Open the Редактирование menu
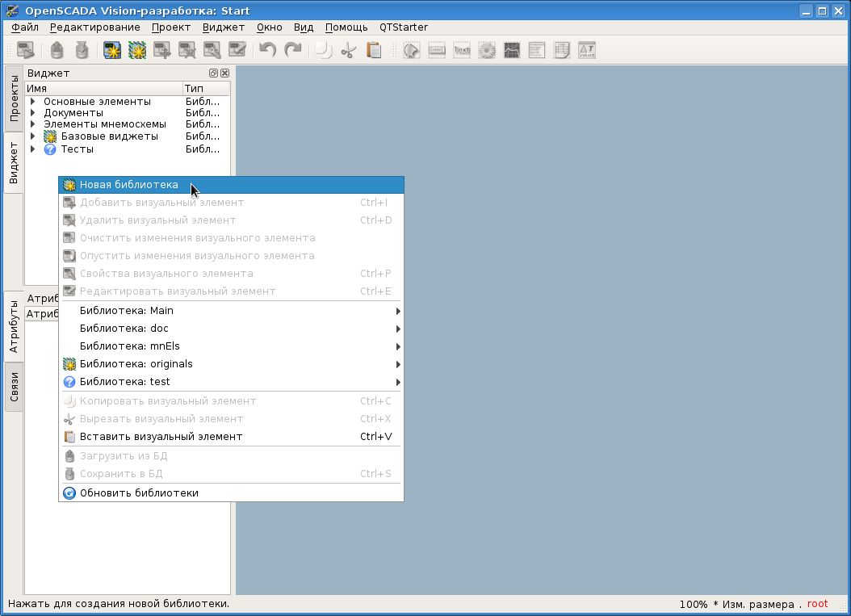This screenshot has width=851, height=616. click(x=95, y=27)
